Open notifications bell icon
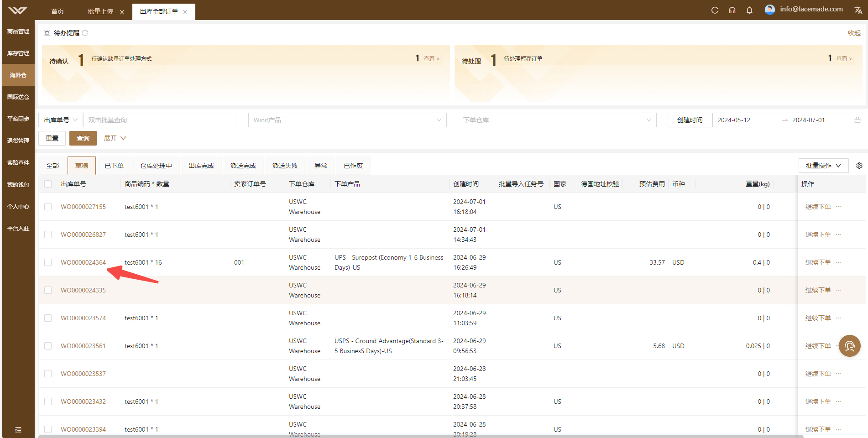Screen dimensions: 868x438 click(x=749, y=10)
